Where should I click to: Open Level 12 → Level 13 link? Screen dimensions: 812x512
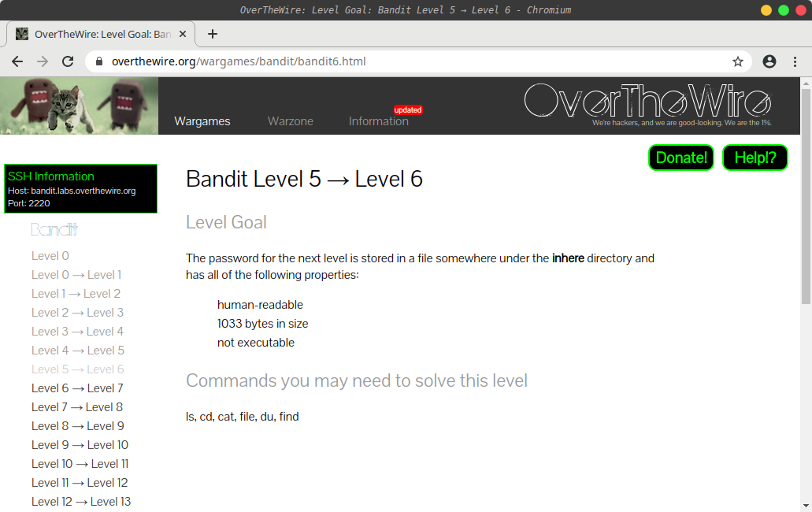click(x=81, y=502)
